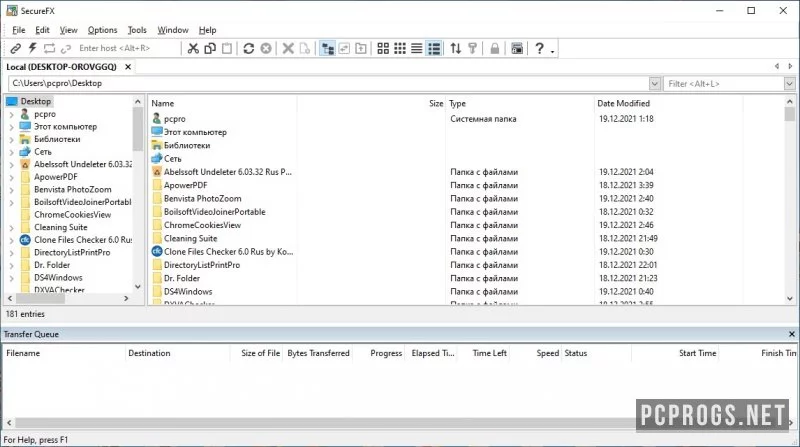
Task: Click the Properties document icon after Delete
Action: coord(305,48)
